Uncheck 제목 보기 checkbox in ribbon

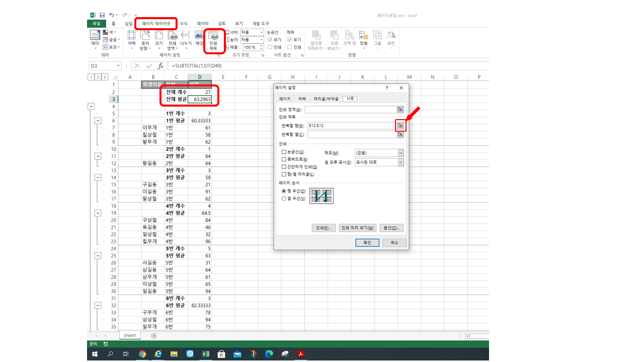point(290,40)
